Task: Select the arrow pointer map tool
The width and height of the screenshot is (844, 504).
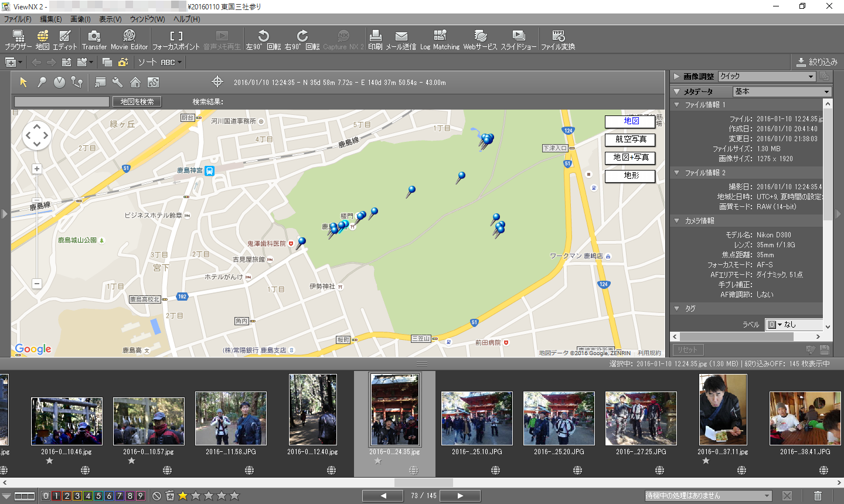Action: (23, 82)
